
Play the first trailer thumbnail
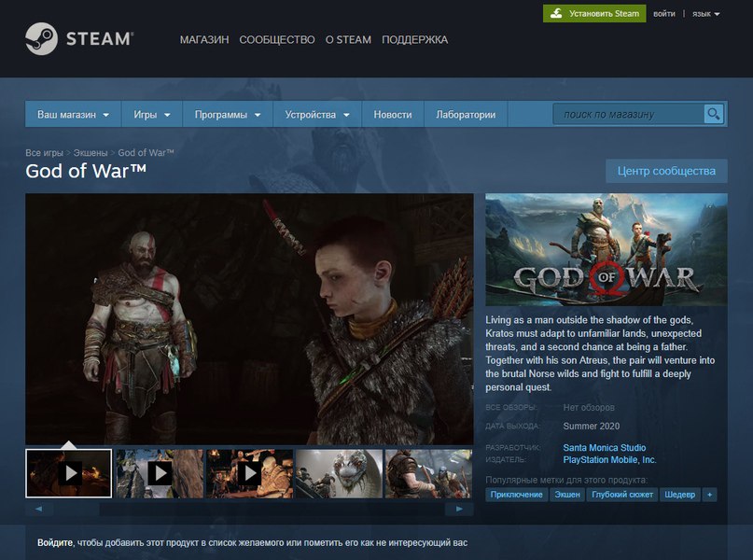point(69,473)
